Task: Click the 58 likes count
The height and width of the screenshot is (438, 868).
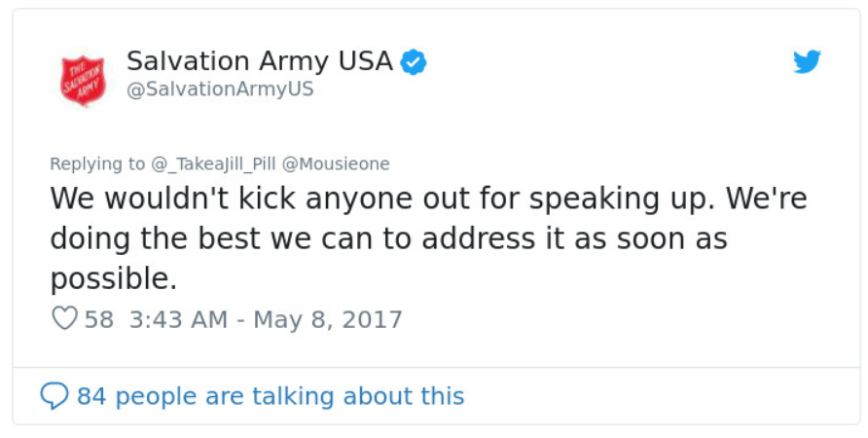Action: pyautogui.click(x=98, y=319)
